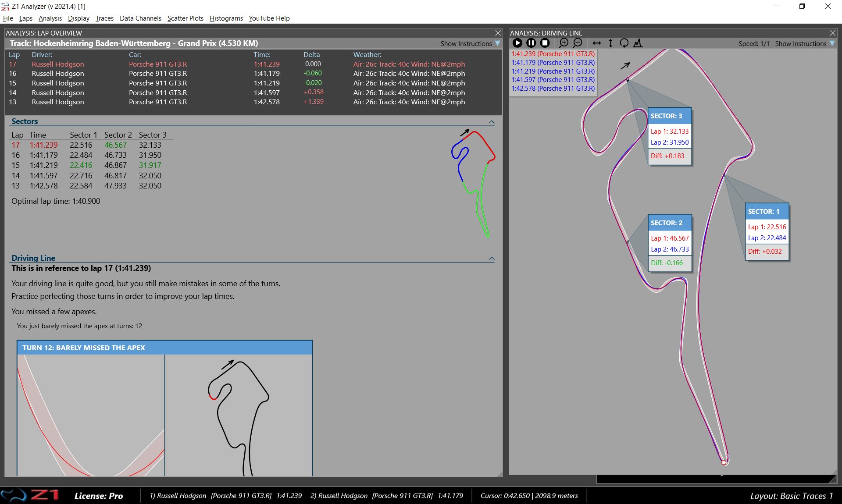Click the green 22.416 sector 1 time
This screenshot has width=842, height=504.
[x=81, y=165]
